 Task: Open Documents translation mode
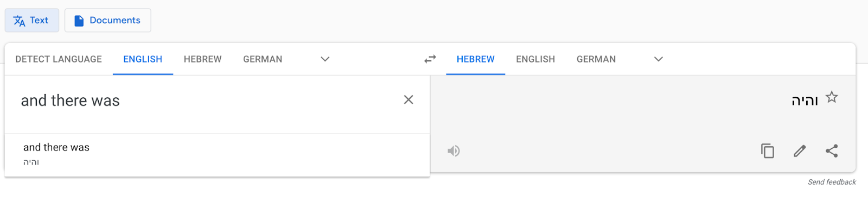(x=108, y=20)
